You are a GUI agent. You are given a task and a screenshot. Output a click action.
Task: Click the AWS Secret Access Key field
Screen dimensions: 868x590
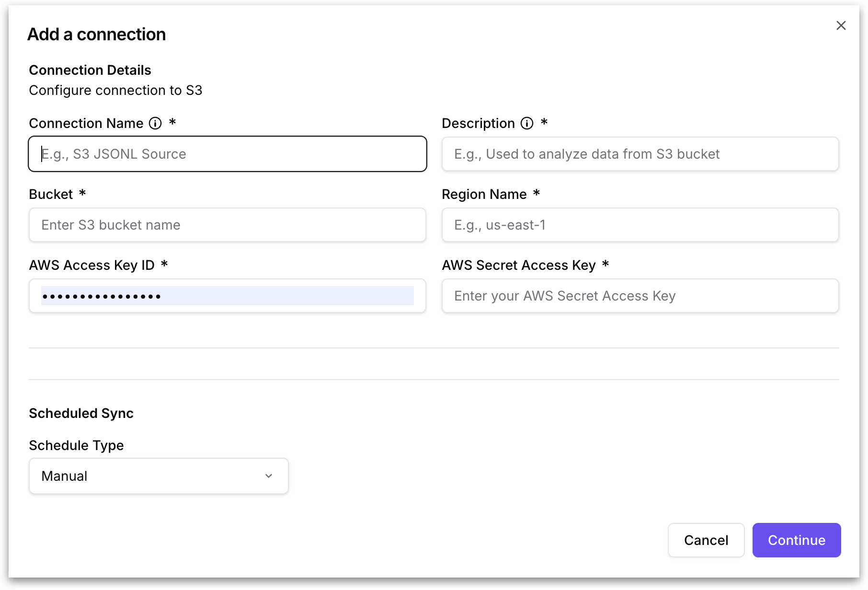point(640,296)
